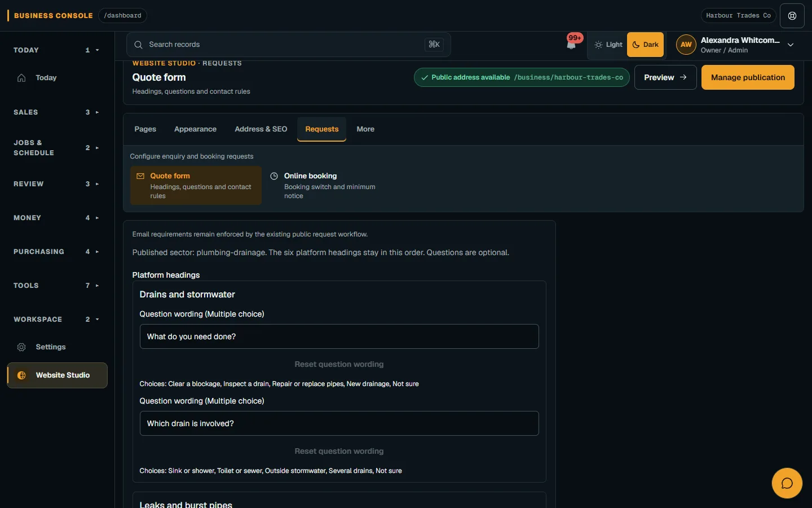Switch to Light theme
The image size is (812, 508).
point(608,45)
